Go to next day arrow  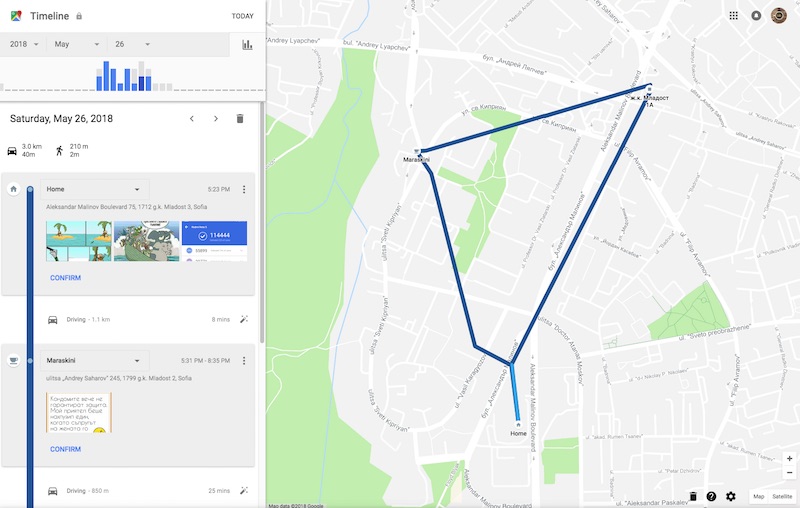(216, 119)
